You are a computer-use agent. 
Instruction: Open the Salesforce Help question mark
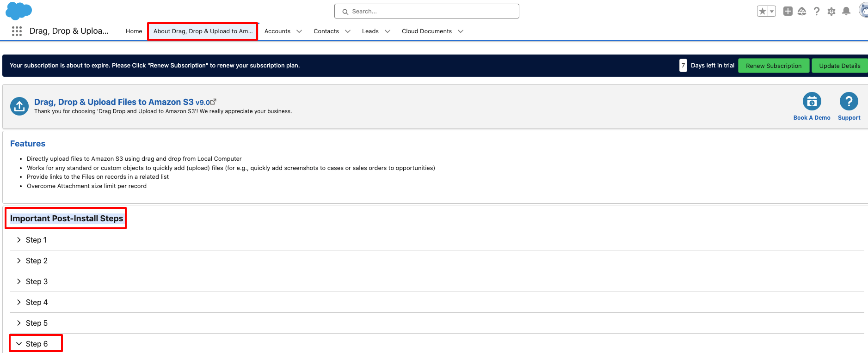[817, 11]
